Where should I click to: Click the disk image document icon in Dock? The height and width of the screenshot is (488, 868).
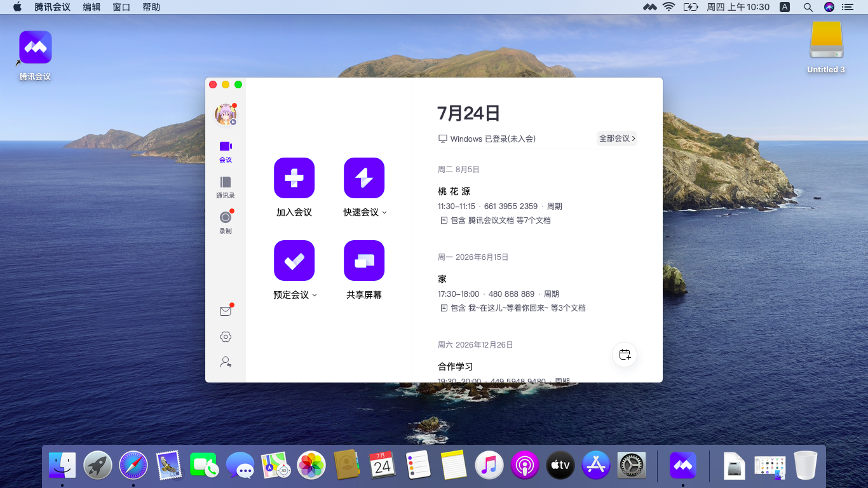click(735, 466)
